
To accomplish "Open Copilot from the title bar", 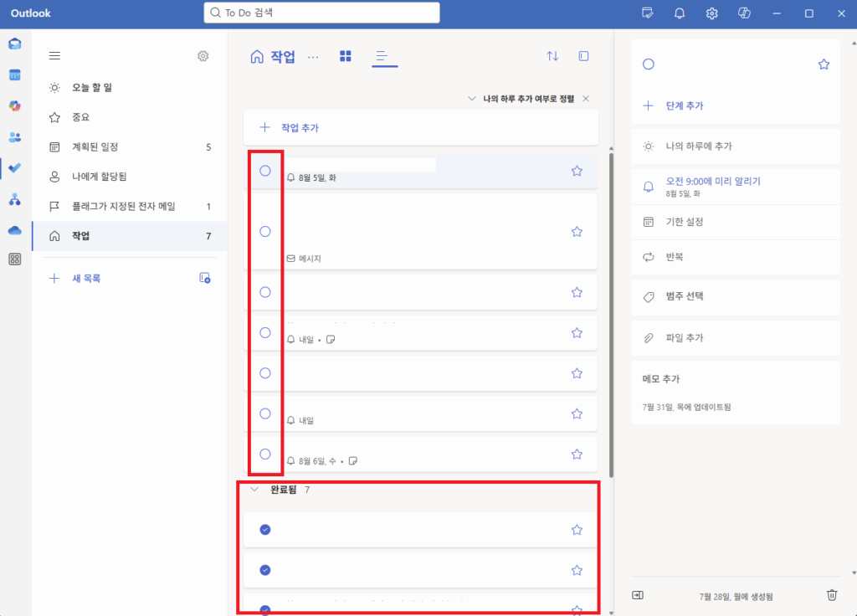I will (x=744, y=13).
